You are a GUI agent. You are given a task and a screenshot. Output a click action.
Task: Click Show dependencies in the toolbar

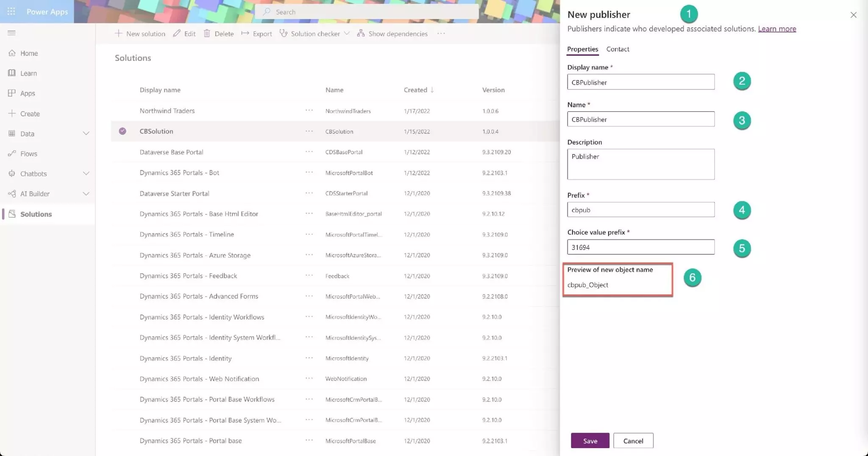pos(392,33)
